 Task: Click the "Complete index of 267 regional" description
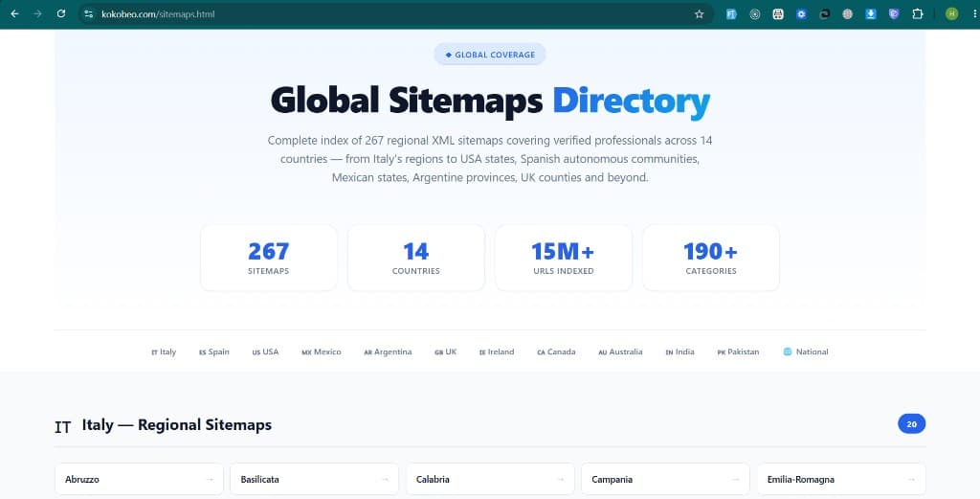pyautogui.click(x=490, y=159)
